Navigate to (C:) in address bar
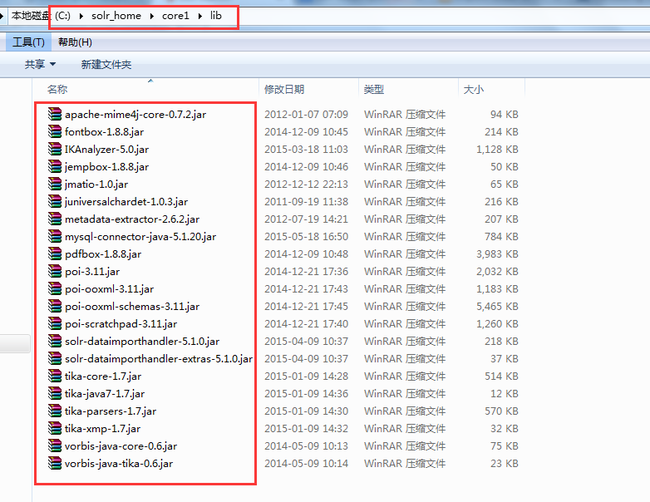The image size is (650, 502). (x=63, y=16)
